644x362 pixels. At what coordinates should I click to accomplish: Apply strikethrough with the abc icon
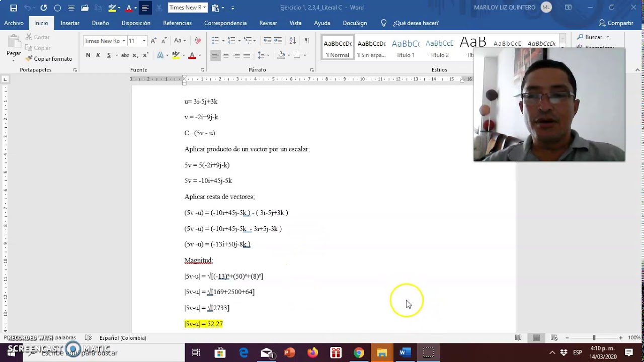pos(125,55)
